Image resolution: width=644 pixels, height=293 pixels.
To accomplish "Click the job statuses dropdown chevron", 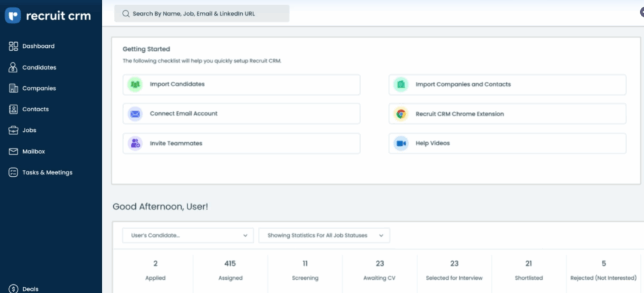I will [x=381, y=236].
